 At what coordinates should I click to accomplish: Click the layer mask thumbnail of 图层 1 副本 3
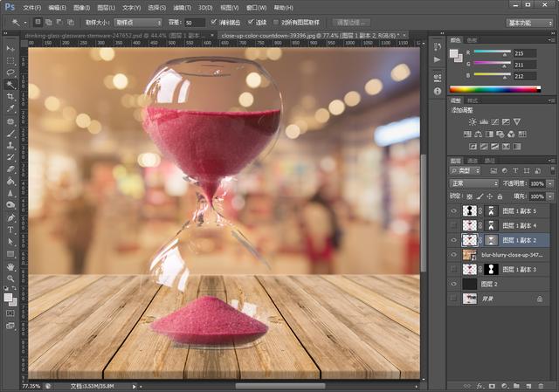pyautogui.click(x=491, y=270)
